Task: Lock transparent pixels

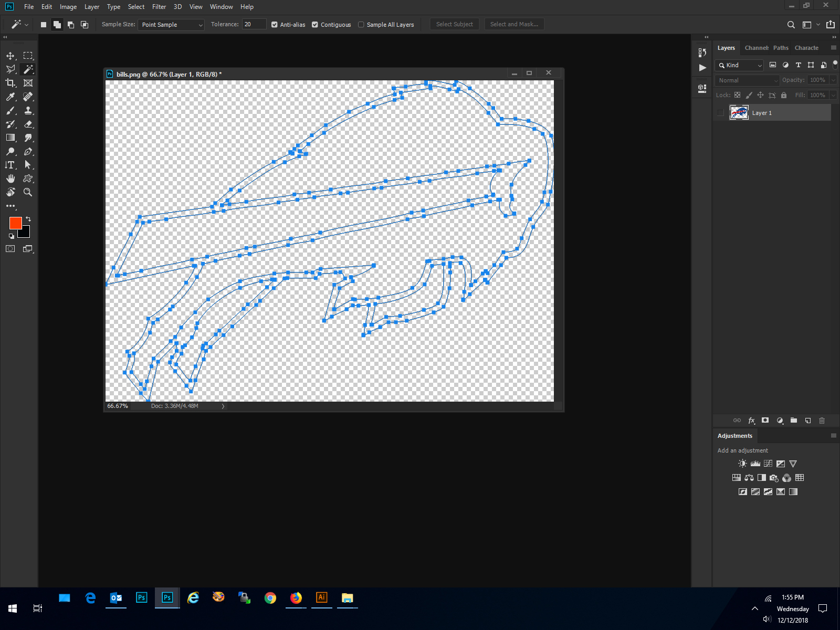Action: 737,95
